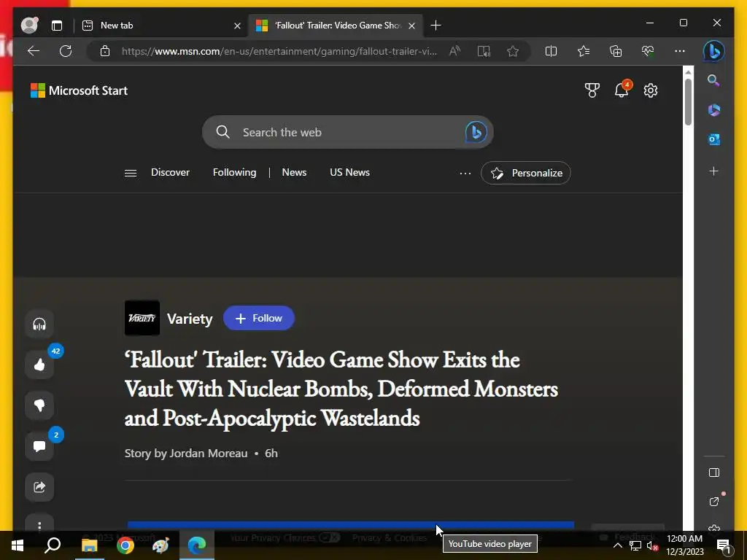Open Bing Copilot sidebar button

click(x=713, y=51)
